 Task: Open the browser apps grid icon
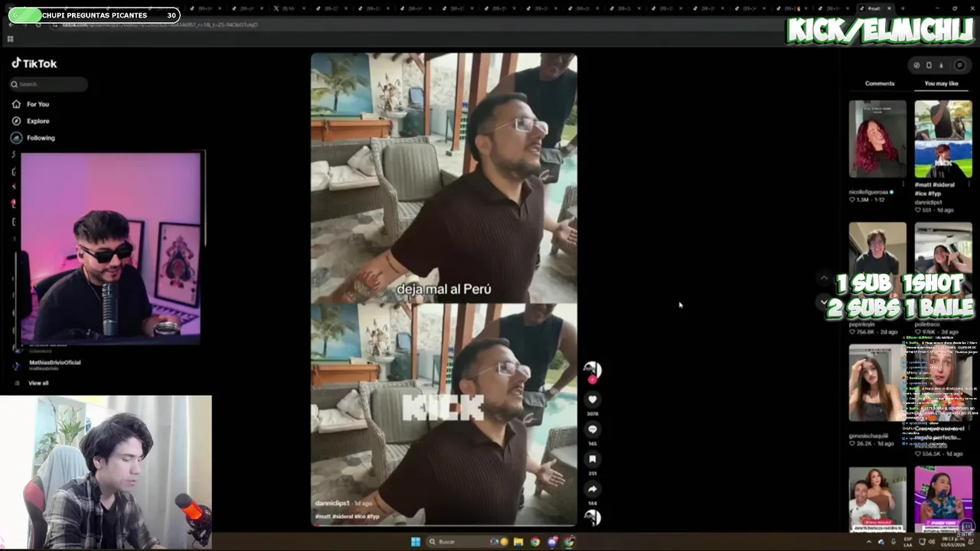pyautogui.click(x=10, y=38)
